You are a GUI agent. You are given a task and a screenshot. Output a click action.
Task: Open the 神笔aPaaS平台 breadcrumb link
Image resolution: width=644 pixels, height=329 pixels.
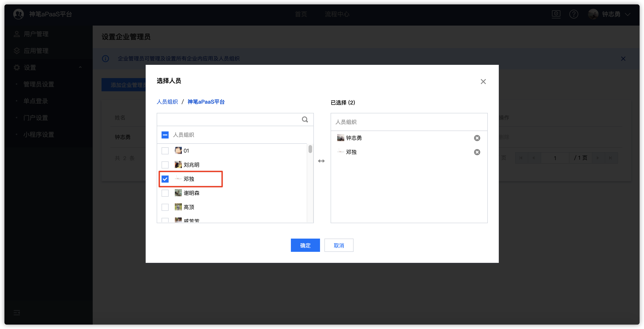tap(206, 102)
